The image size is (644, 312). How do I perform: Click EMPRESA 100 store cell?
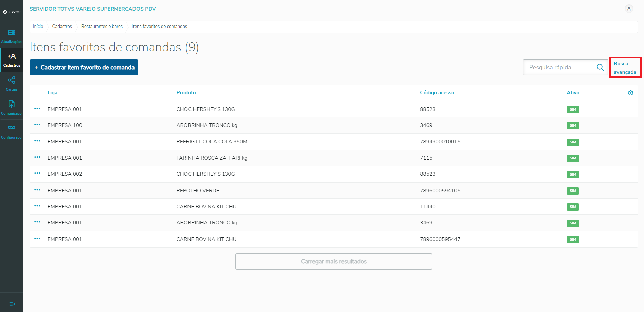65,125
